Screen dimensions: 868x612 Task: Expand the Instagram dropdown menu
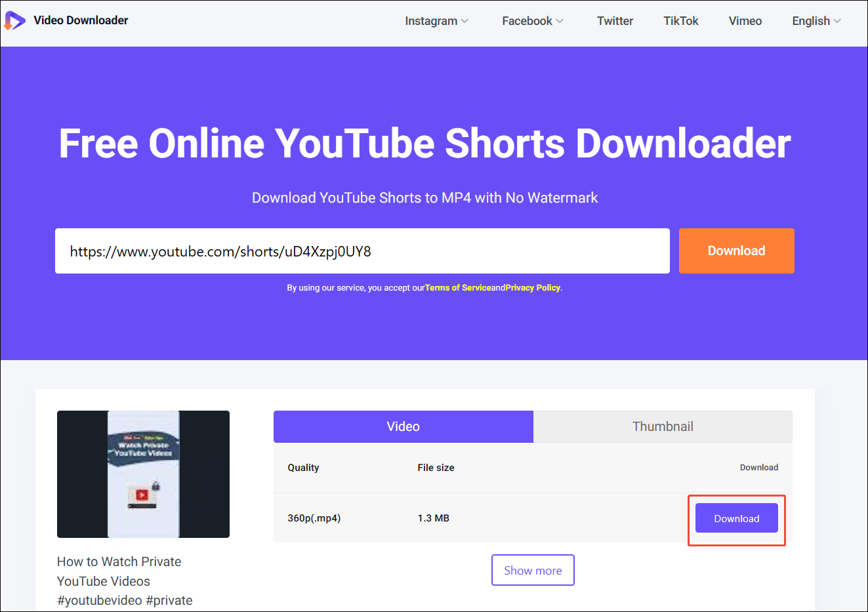436,21
